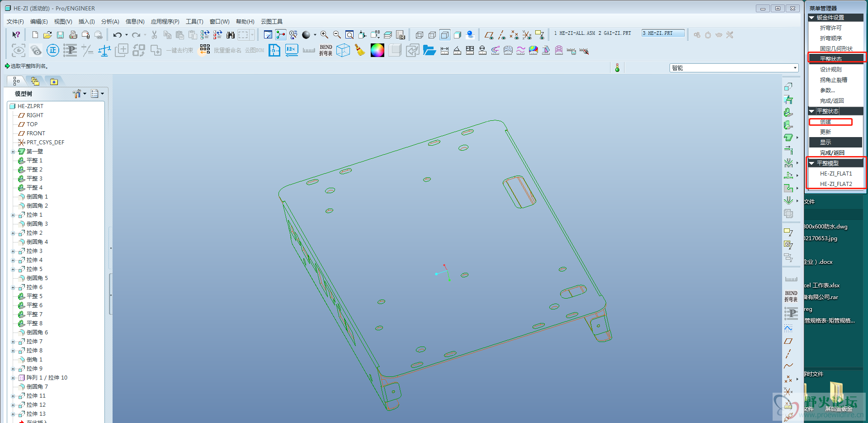Toggle coordinate systems display
Image resolution: width=868 pixels, height=423 pixels.
pos(527,35)
